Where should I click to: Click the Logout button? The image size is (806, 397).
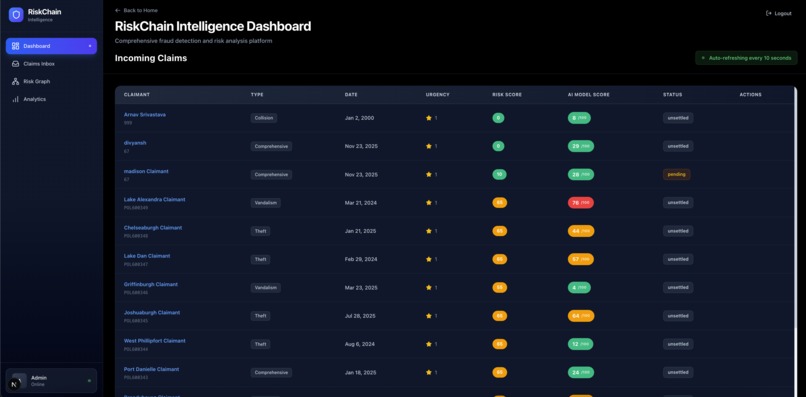pyautogui.click(x=779, y=13)
